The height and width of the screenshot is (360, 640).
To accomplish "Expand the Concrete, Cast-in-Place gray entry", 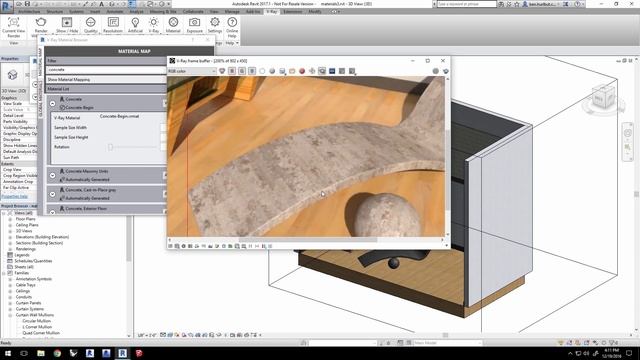I will point(53,194).
